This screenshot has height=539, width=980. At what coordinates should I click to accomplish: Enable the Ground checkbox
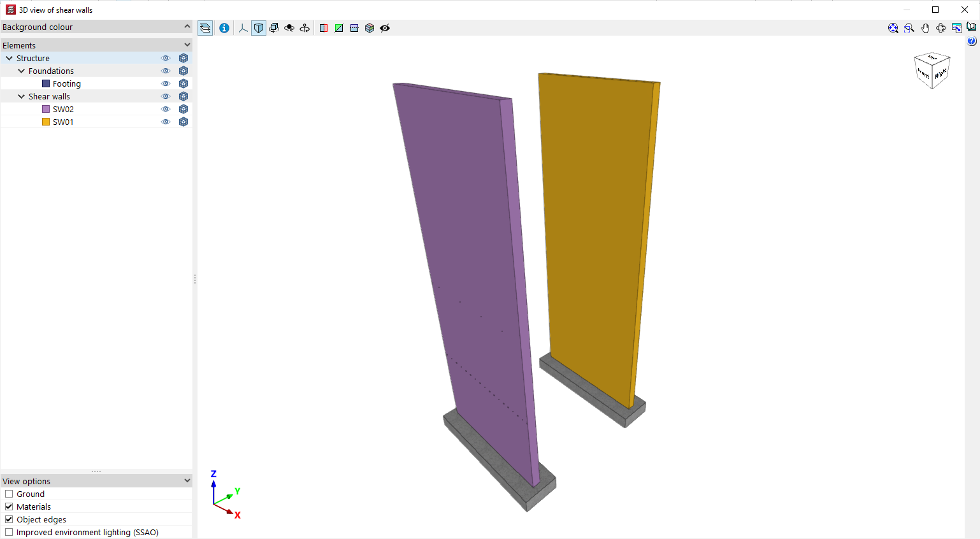9,494
